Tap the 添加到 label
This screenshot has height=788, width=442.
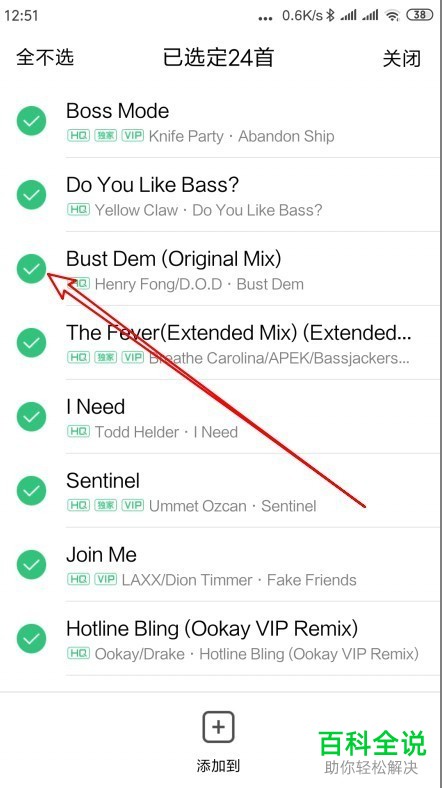click(218, 766)
